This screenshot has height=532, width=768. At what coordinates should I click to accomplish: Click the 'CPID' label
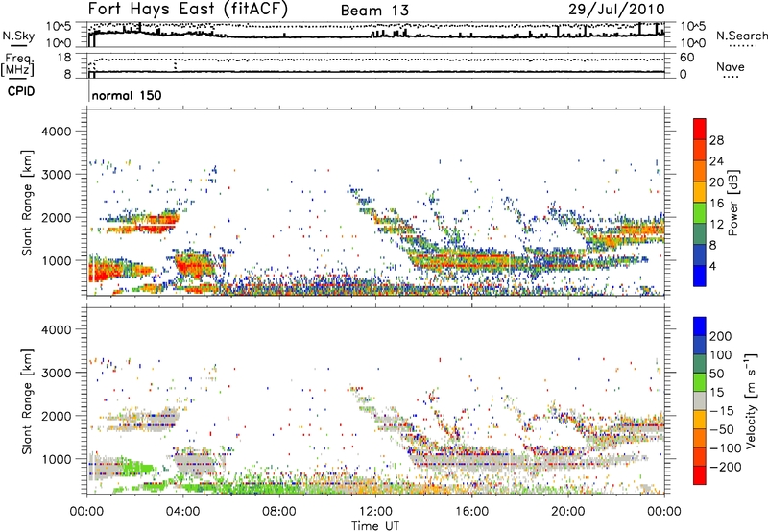[x=21, y=91]
